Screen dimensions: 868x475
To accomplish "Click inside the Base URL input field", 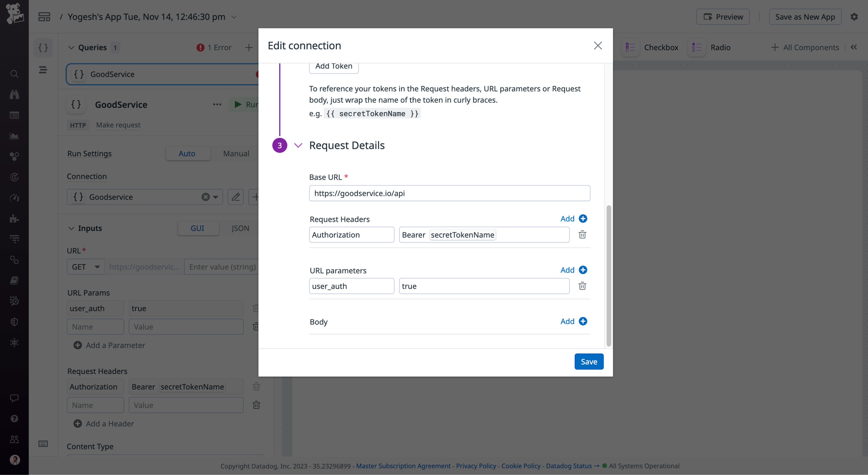I will (x=450, y=193).
